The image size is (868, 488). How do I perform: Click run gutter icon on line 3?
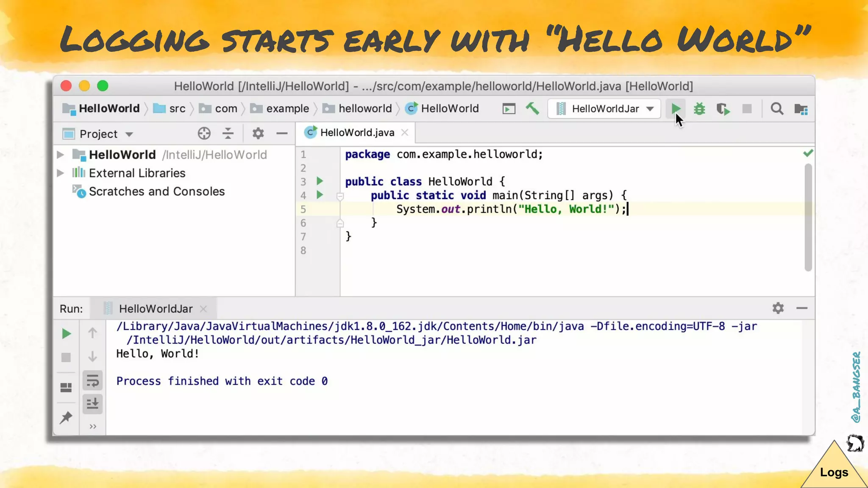coord(320,181)
